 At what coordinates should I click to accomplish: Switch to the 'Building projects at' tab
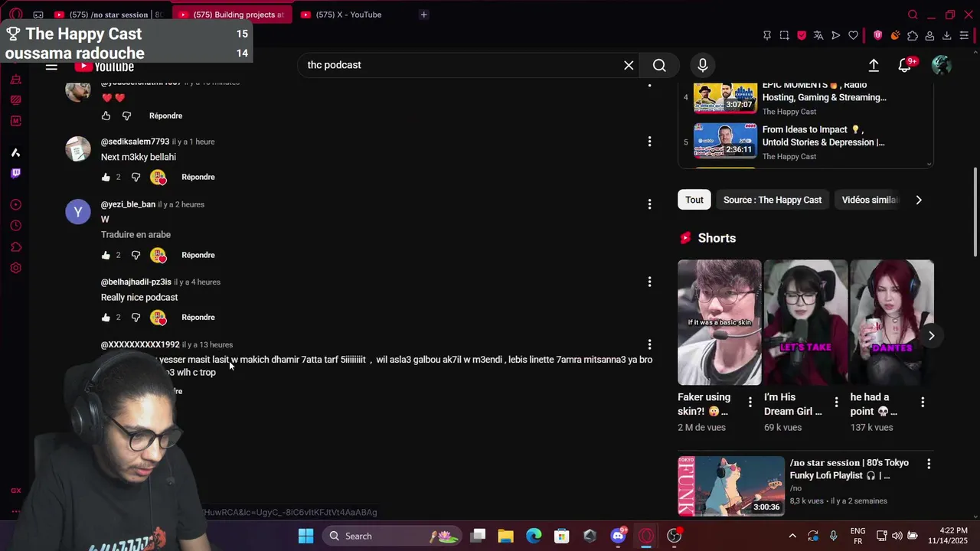(x=234, y=15)
